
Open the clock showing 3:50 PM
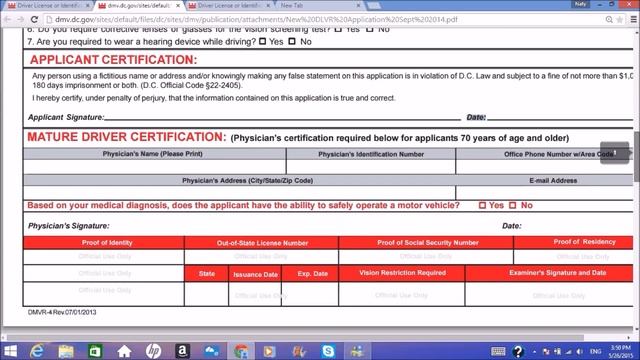pyautogui.click(x=620, y=351)
